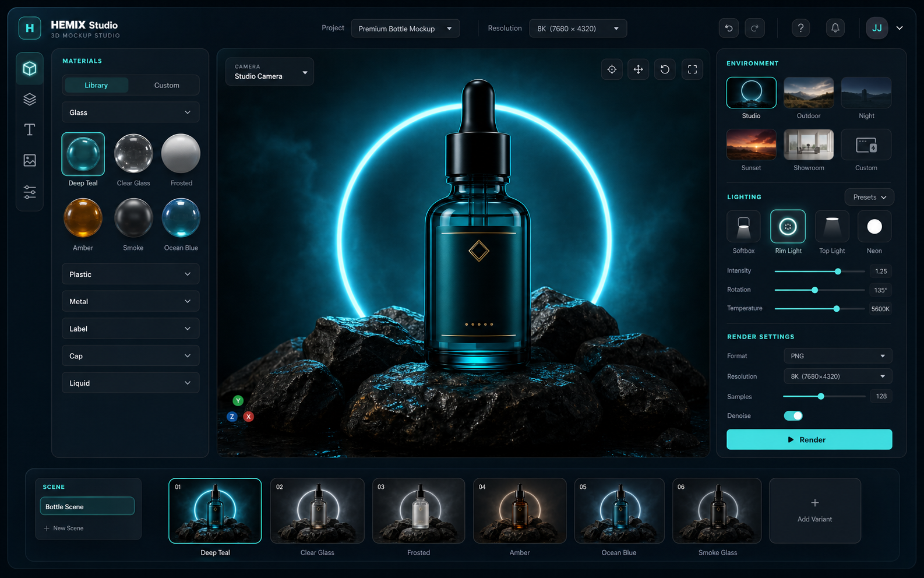Select the Rim Light lighting icon

point(788,226)
